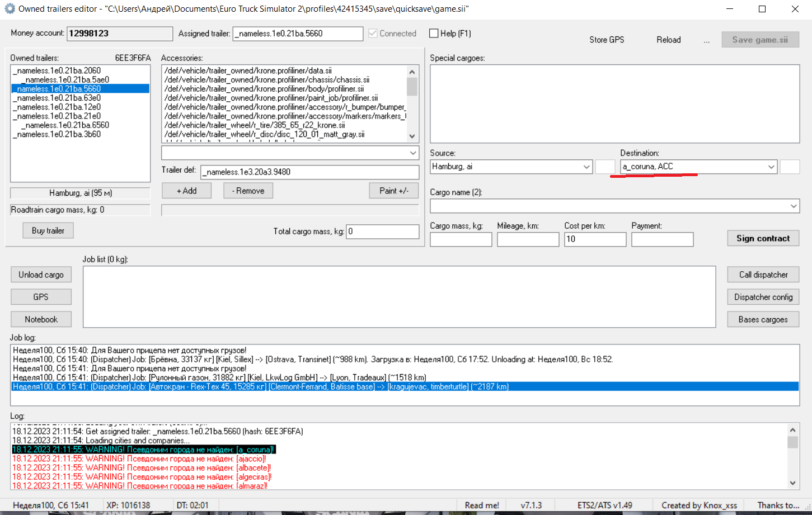Viewport: 812px width, 515px height.
Task: Open the ellipsis (...) menu item
Action: pyautogui.click(x=707, y=40)
